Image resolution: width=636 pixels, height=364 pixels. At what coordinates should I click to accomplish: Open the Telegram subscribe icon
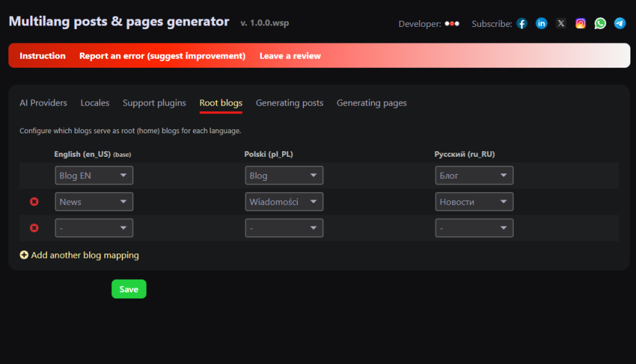coord(620,23)
